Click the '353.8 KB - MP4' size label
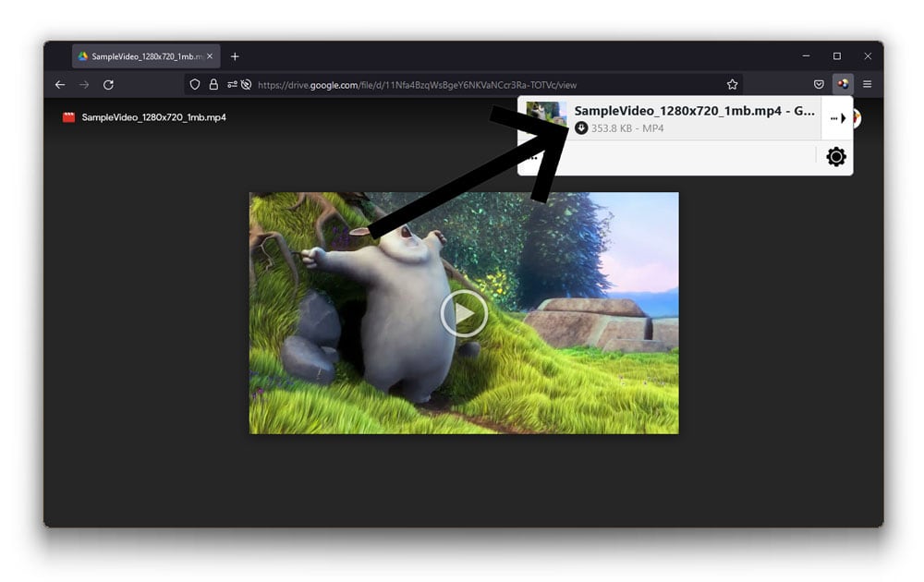This screenshot has height=582, width=924. pyautogui.click(x=627, y=128)
